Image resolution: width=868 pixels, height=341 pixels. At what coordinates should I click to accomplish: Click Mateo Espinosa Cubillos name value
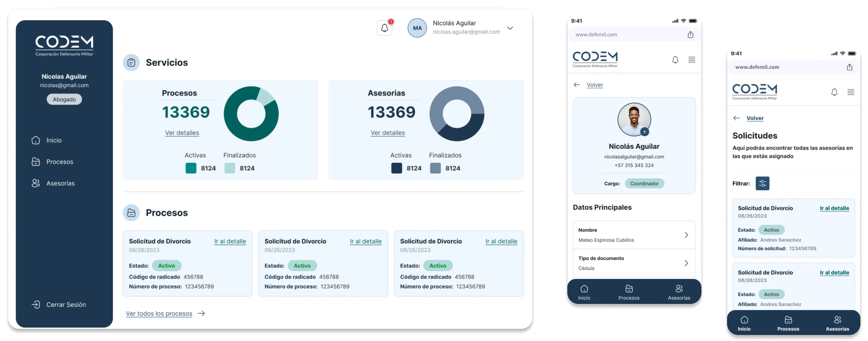pyautogui.click(x=606, y=240)
